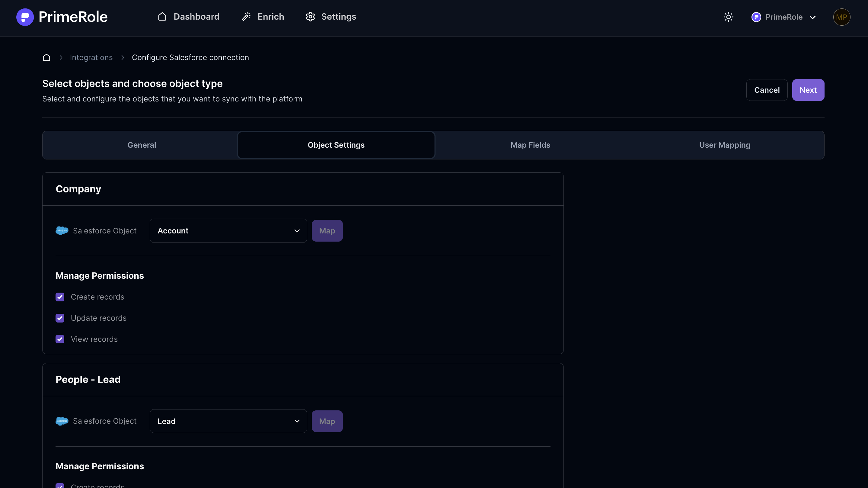
Task: Click the Account dropdown chevron arrow
Action: [297, 231]
